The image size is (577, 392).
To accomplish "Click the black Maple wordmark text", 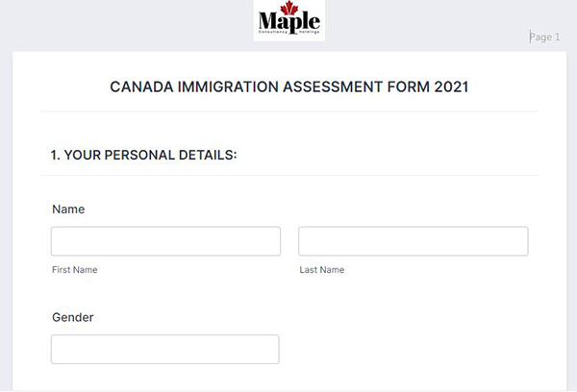I will 289,21.
